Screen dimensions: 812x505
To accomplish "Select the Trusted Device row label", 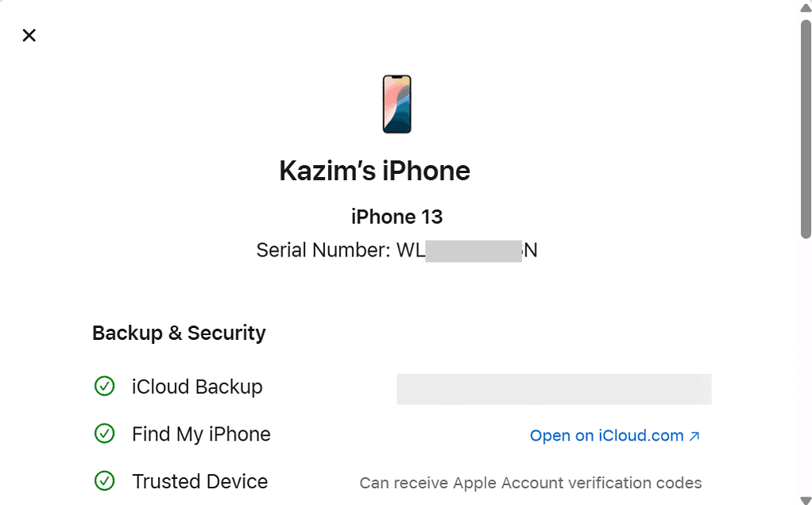I will 199,481.
